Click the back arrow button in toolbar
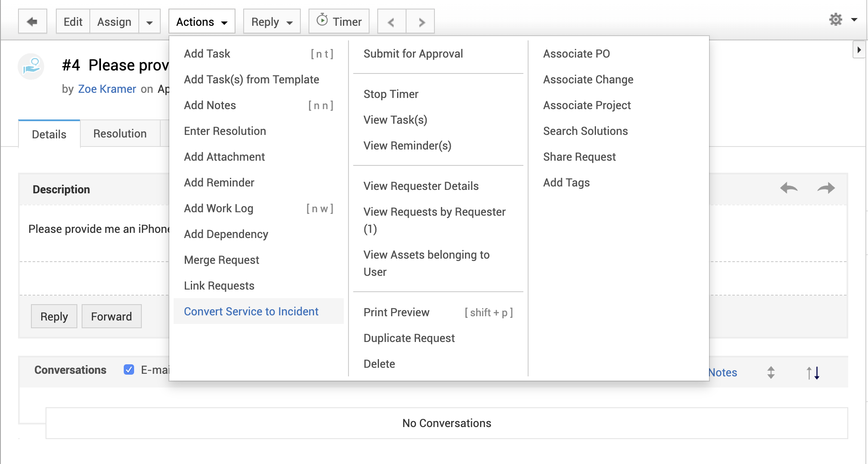The height and width of the screenshot is (464, 868). coord(32,21)
